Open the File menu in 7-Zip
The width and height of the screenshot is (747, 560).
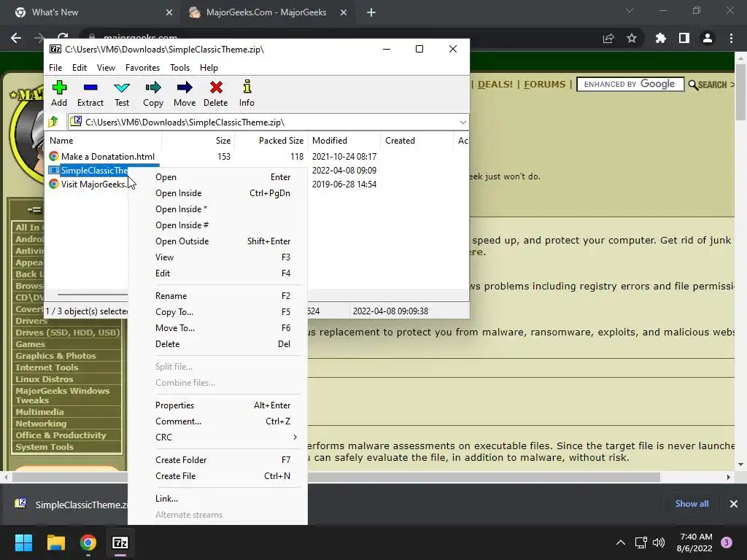55,68
